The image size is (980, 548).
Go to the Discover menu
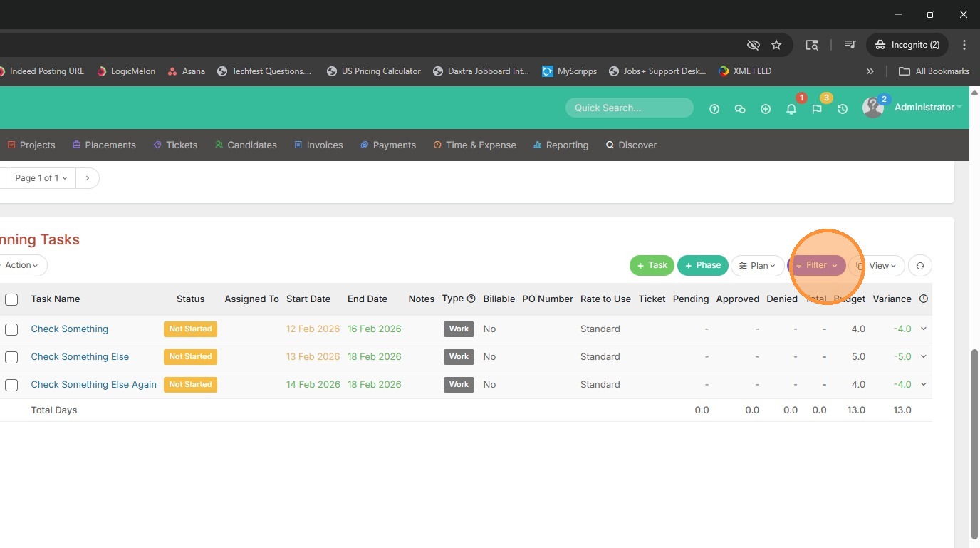[x=631, y=145]
